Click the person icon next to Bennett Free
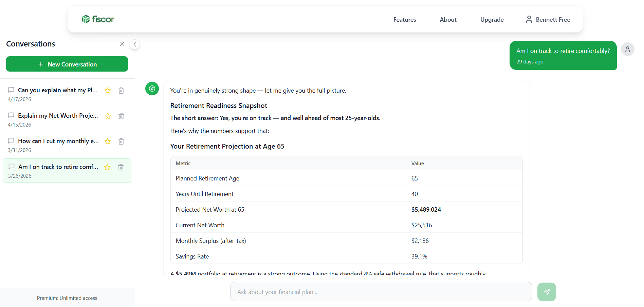Viewport: 644px width, 307px height. 529,19
